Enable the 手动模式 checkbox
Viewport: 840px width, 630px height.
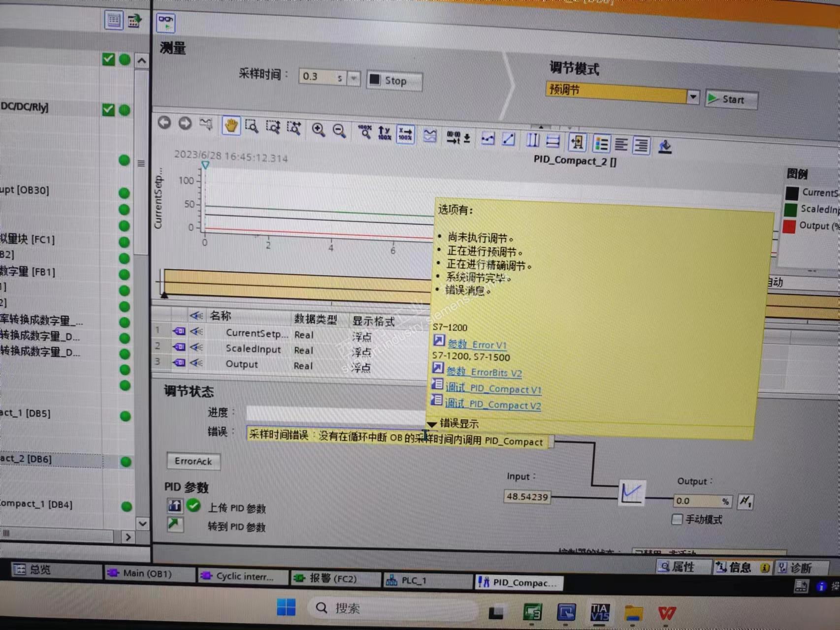(678, 519)
